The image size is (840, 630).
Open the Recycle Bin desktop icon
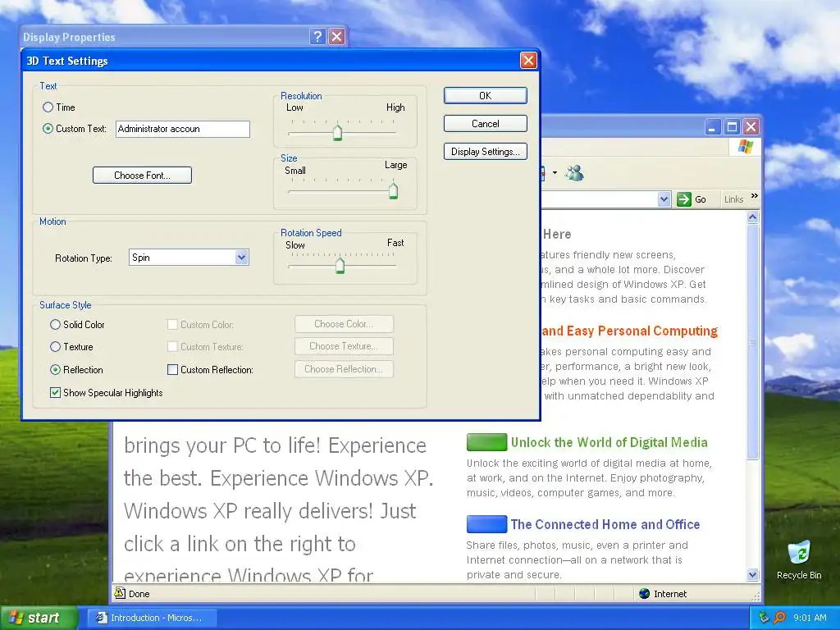(x=799, y=559)
